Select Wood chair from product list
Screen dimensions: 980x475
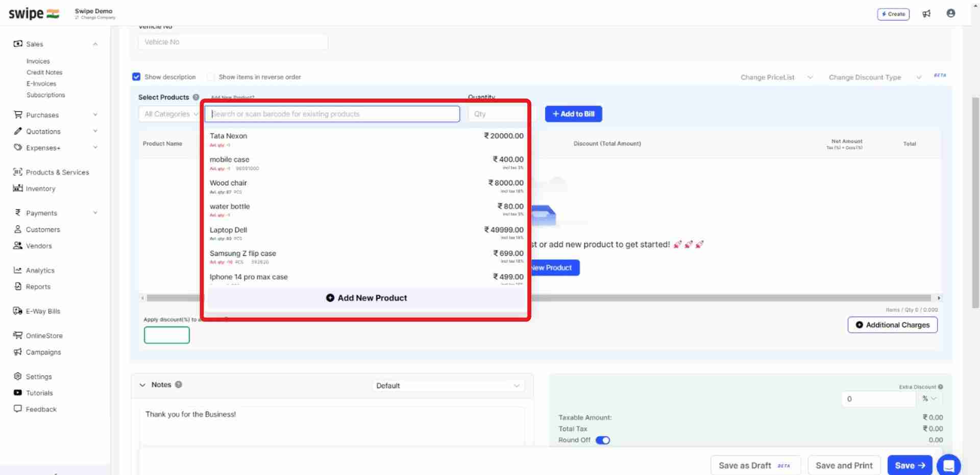(366, 186)
